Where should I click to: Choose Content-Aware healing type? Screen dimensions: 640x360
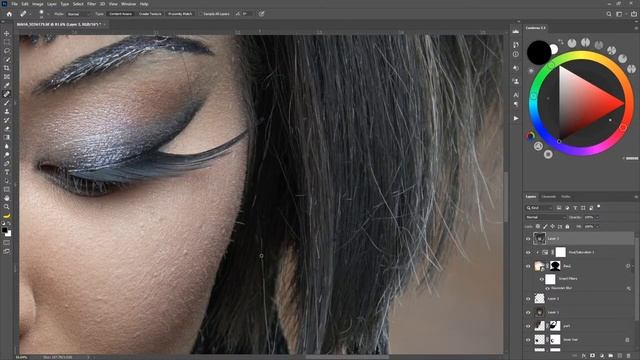click(120, 14)
